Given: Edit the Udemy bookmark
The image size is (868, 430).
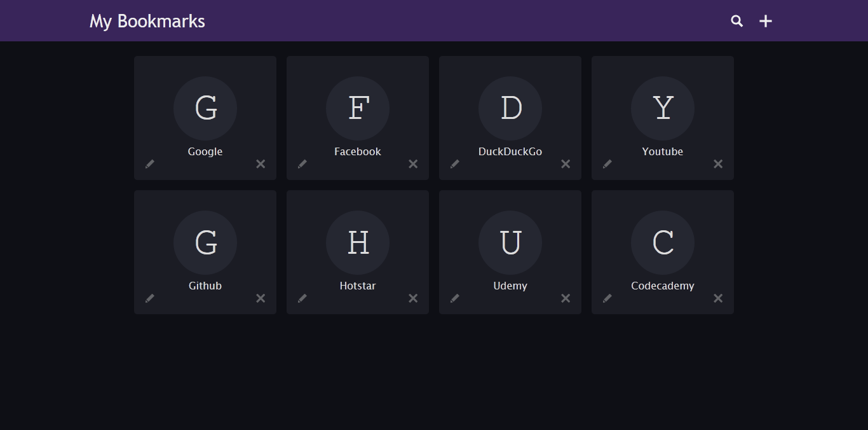Looking at the screenshot, I should pyautogui.click(x=455, y=298).
